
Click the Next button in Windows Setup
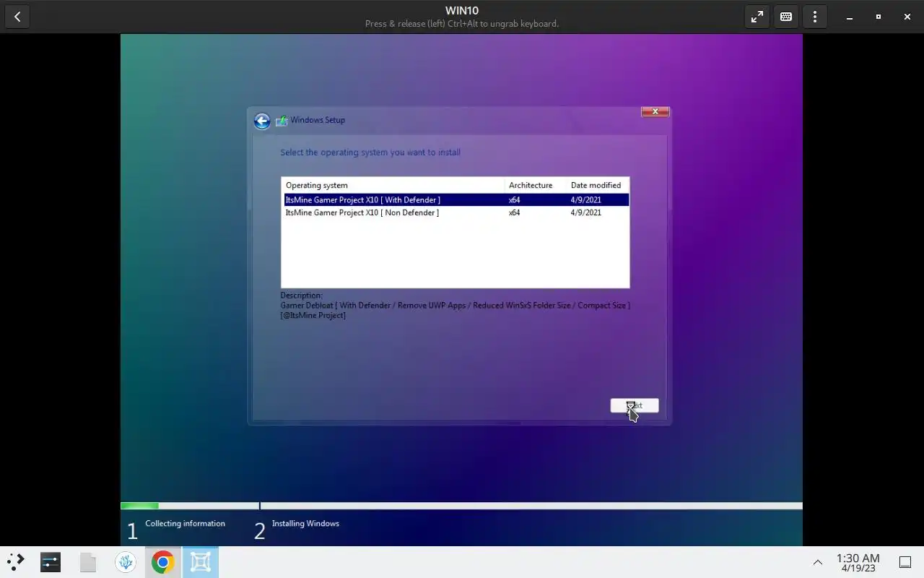pyautogui.click(x=635, y=405)
